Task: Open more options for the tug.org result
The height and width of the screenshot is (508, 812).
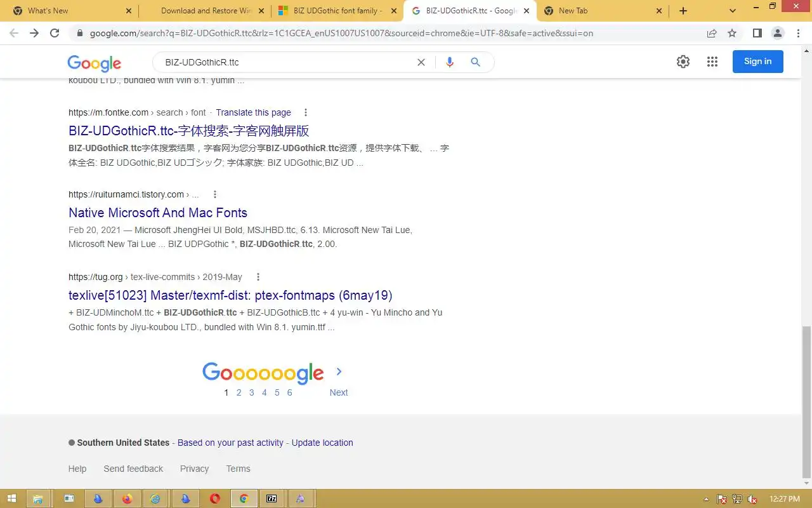Action: click(x=258, y=277)
